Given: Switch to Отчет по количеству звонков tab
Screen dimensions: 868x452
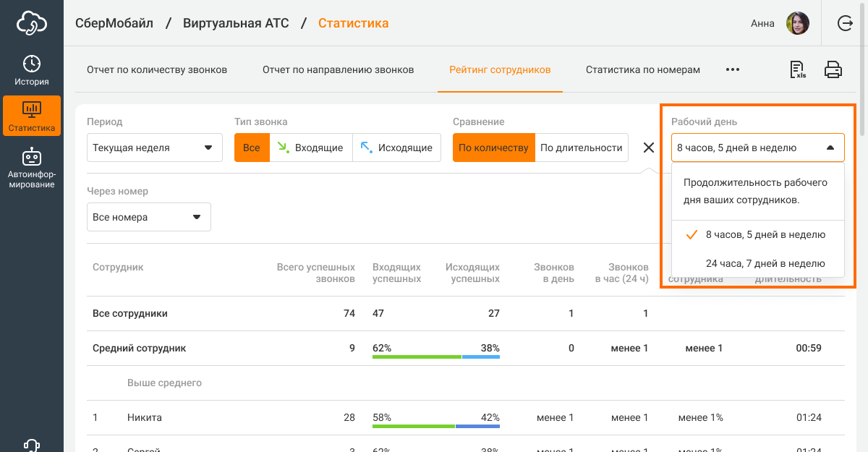Looking at the screenshot, I should point(157,70).
